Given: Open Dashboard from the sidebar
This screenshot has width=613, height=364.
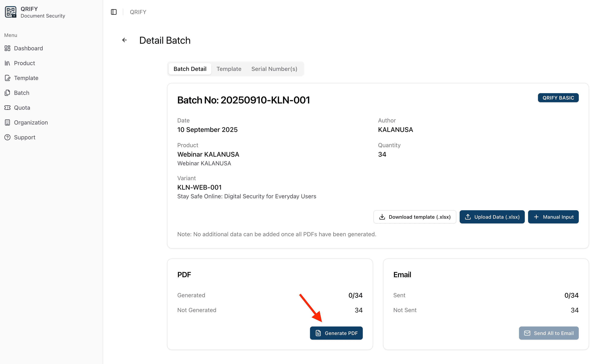Looking at the screenshot, I should [28, 48].
